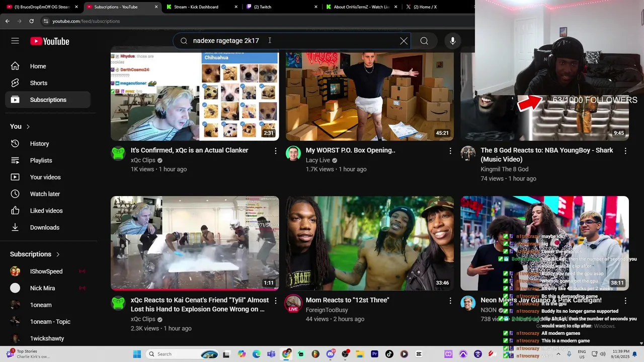Open options for "xQc is an Actual Clanker"
This screenshot has height=362, width=644.
click(x=275, y=151)
